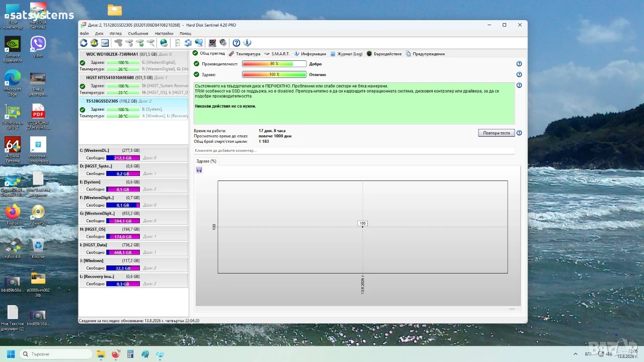Select the Общ преглед tab
This screenshot has height=362, width=644.
[x=209, y=53]
